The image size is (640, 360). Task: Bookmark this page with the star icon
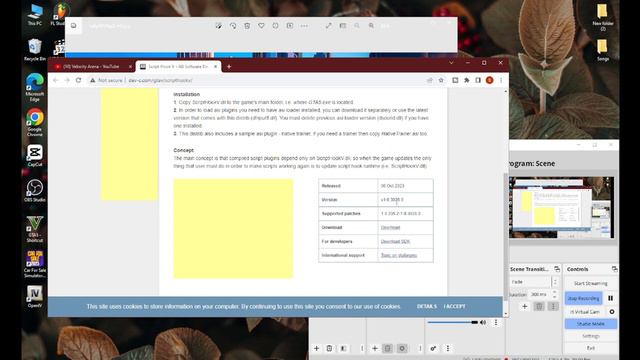click(x=441, y=80)
